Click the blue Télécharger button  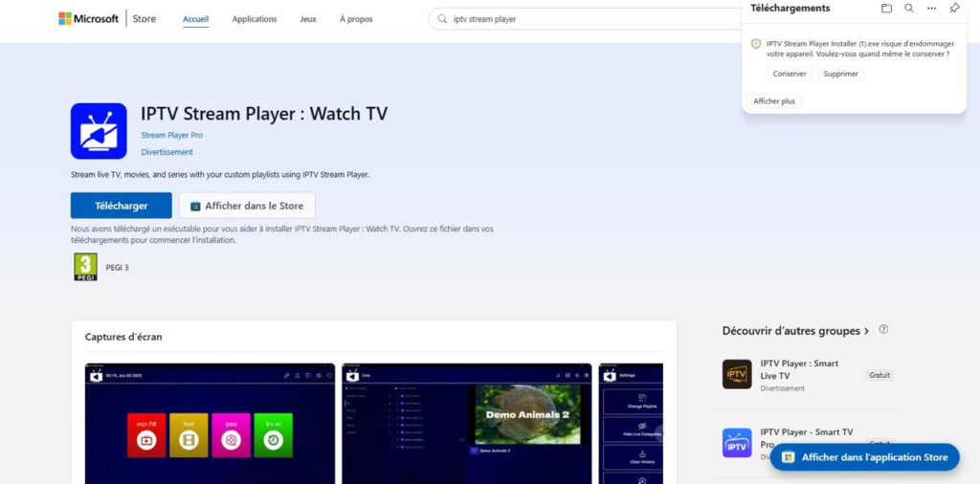[x=122, y=206]
